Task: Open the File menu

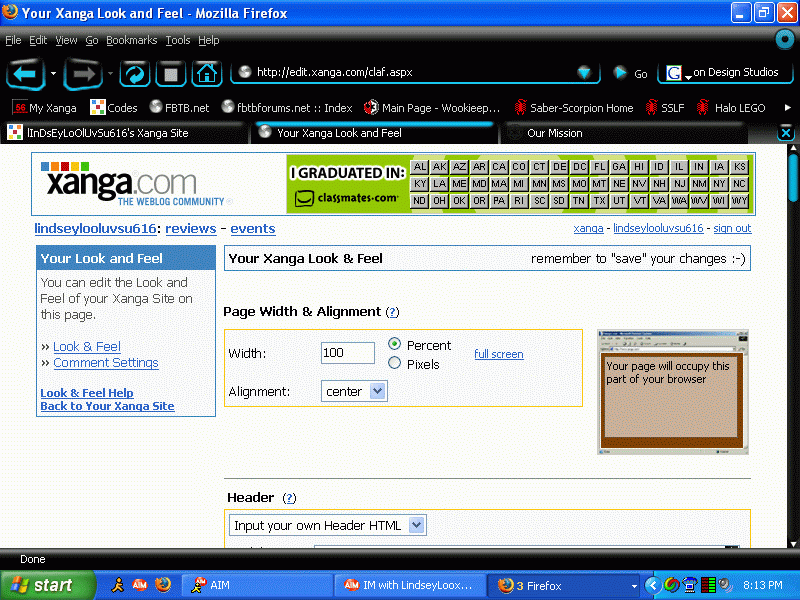Action: pyautogui.click(x=13, y=40)
